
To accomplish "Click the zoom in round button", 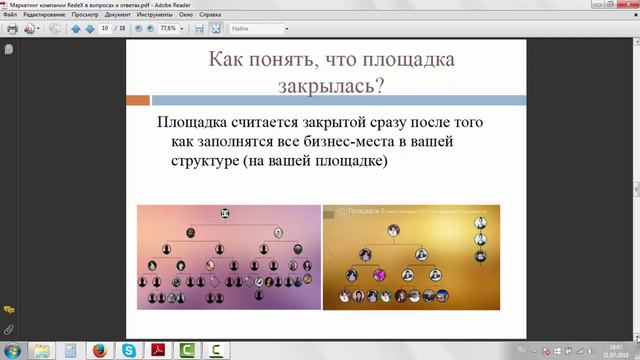I will point(150,28).
